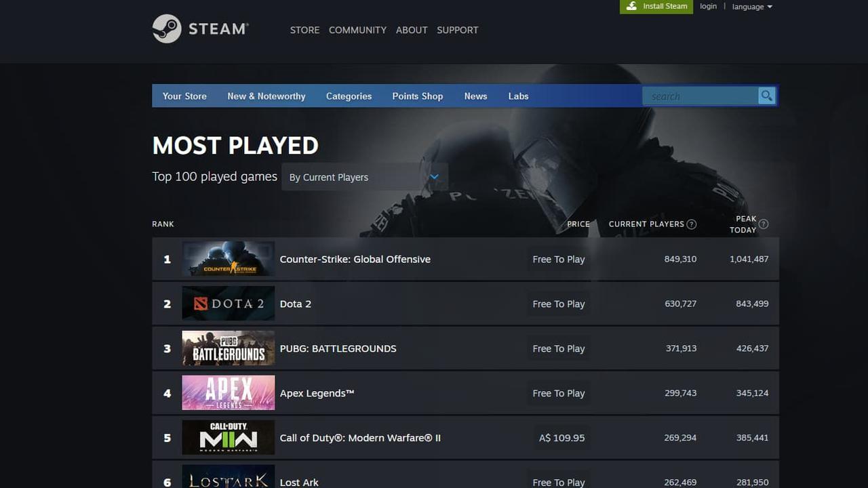Viewport: 868px width, 488px height.
Task: Click Free To Play for Counter-Strike
Action: click(x=559, y=259)
